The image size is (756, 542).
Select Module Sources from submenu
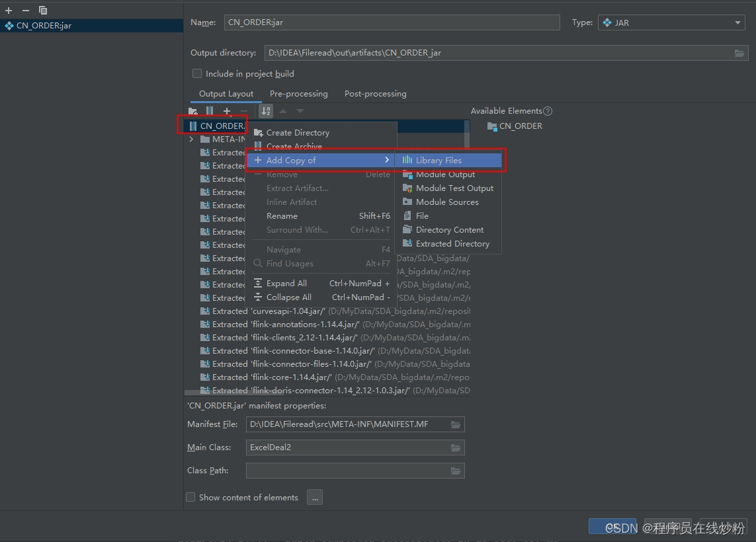(x=448, y=202)
